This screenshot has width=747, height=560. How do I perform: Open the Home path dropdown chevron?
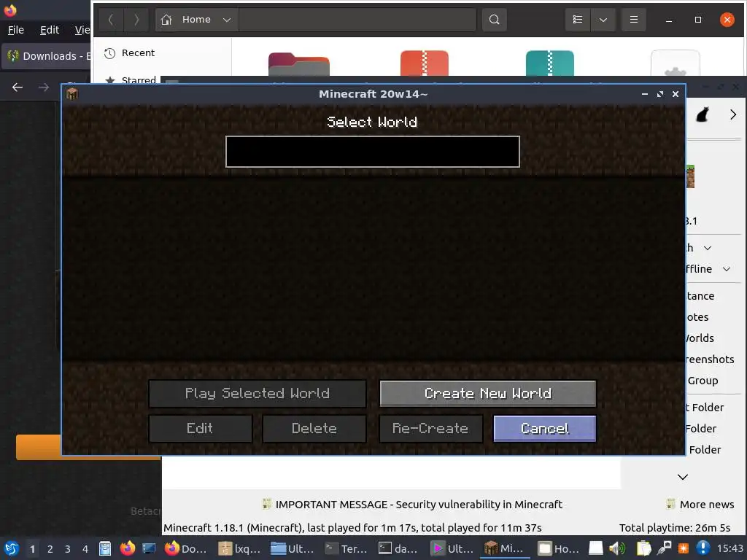227,20
